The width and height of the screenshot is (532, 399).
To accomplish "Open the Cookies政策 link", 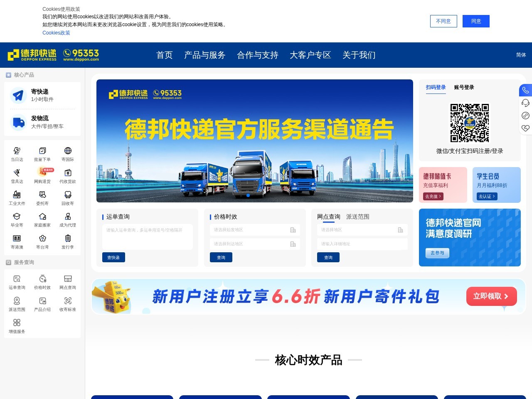I will click(56, 33).
